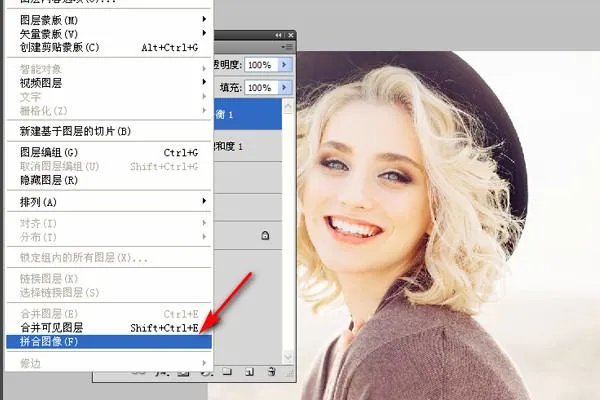The height and width of the screenshot is (400, 600).
Task: Open the 矢量蒙版(V) submenu
Action: [x=109, y=34]
